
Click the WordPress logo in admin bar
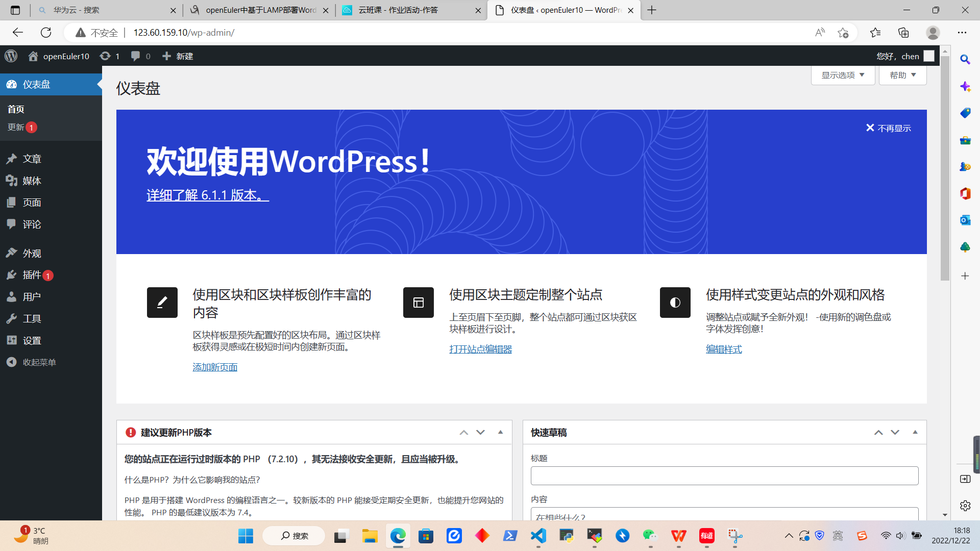click(x=11, y=56)
